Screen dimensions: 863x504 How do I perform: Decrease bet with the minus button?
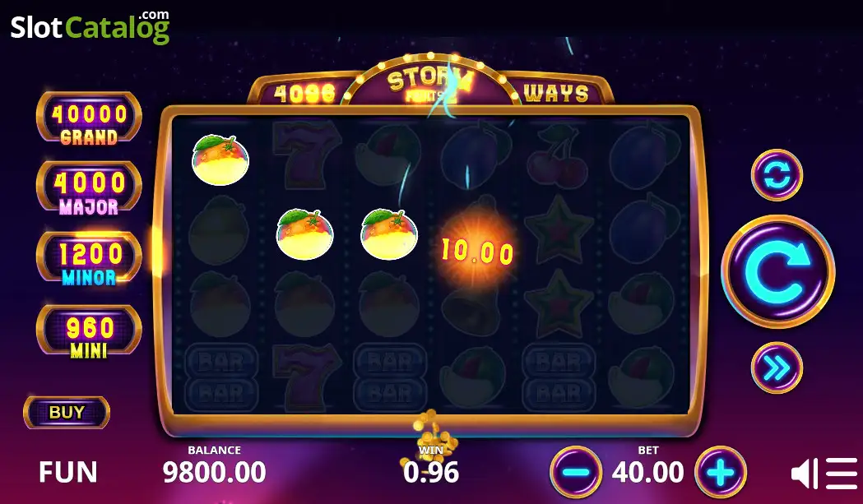576,472
